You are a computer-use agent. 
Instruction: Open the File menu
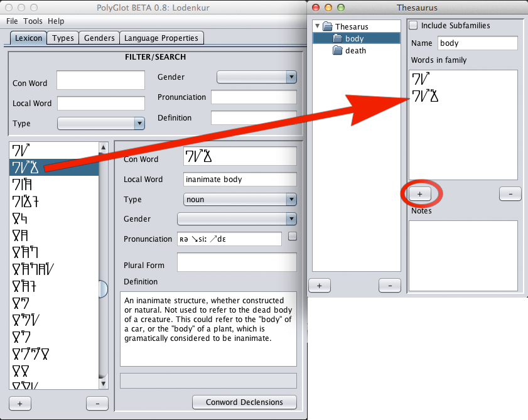12,21
